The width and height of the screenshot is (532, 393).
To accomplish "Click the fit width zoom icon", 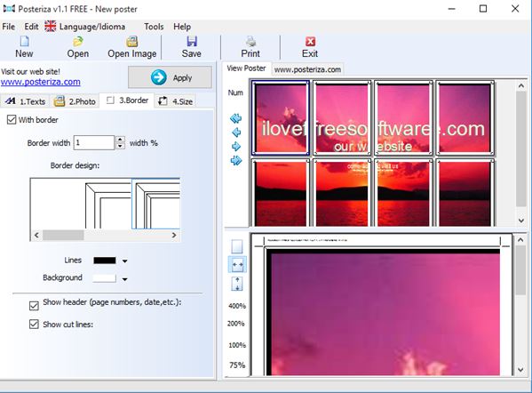I will [x=237, y=265].
